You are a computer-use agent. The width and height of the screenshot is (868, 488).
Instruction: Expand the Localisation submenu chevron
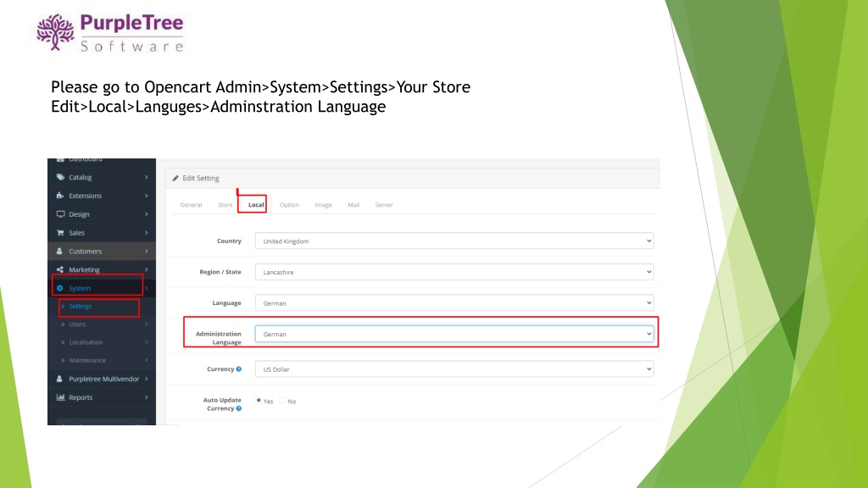[147, 342]
